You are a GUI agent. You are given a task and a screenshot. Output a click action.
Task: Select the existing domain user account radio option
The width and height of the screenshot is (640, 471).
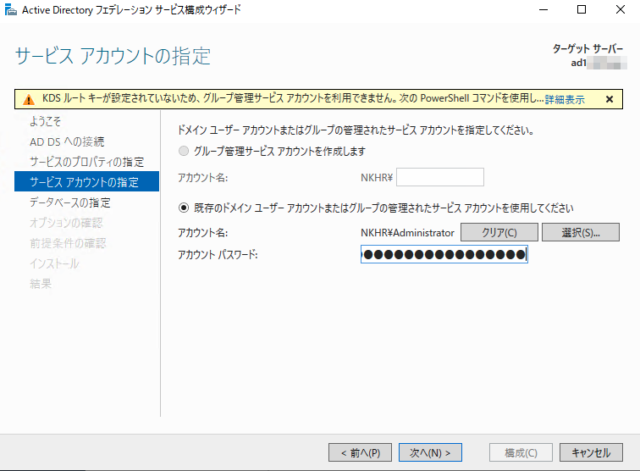(184, 208)
